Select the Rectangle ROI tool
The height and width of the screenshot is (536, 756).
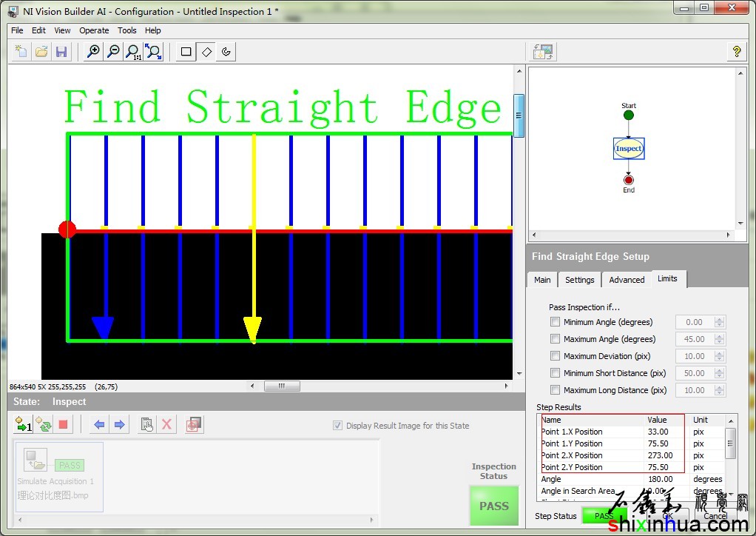coord(186,52)
